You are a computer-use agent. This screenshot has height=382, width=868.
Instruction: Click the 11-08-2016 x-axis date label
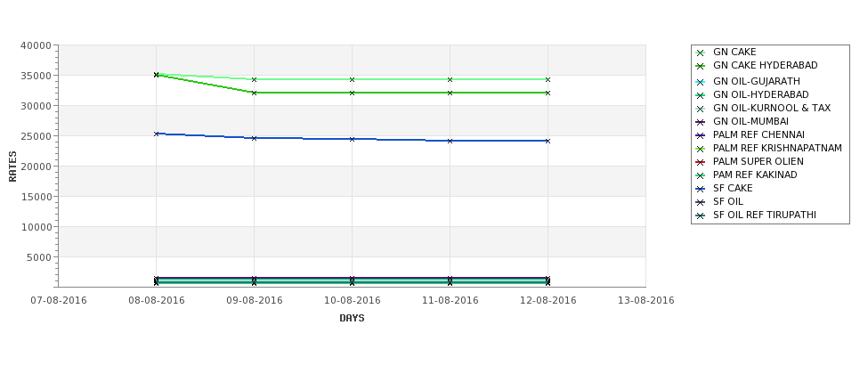coord(450,301)
